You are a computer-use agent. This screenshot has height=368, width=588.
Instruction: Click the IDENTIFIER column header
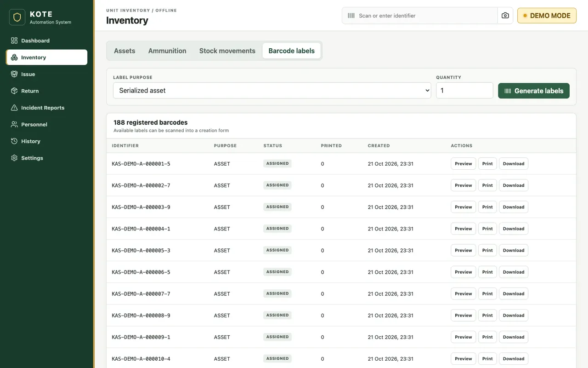click(x=125, y=146)
